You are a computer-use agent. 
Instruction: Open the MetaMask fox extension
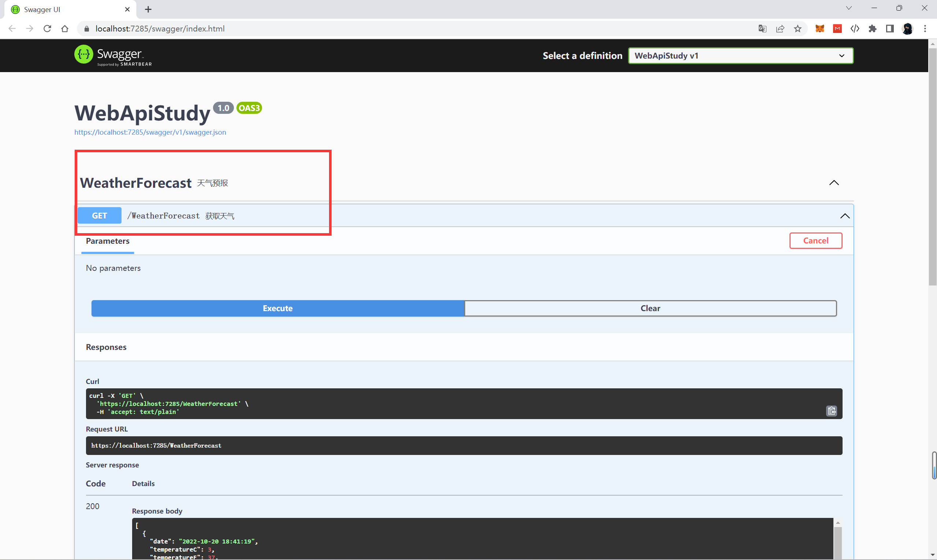820,29
